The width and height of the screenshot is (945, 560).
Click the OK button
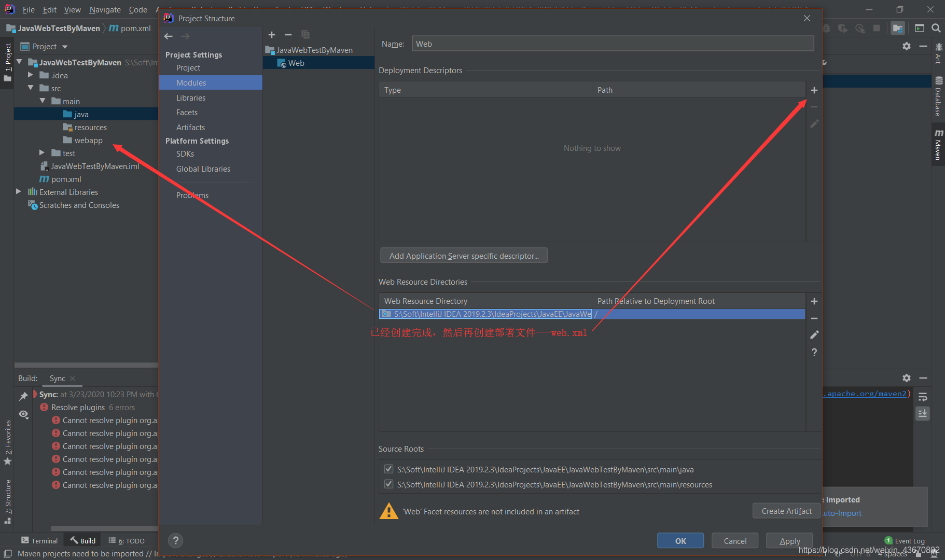[680, 541]
